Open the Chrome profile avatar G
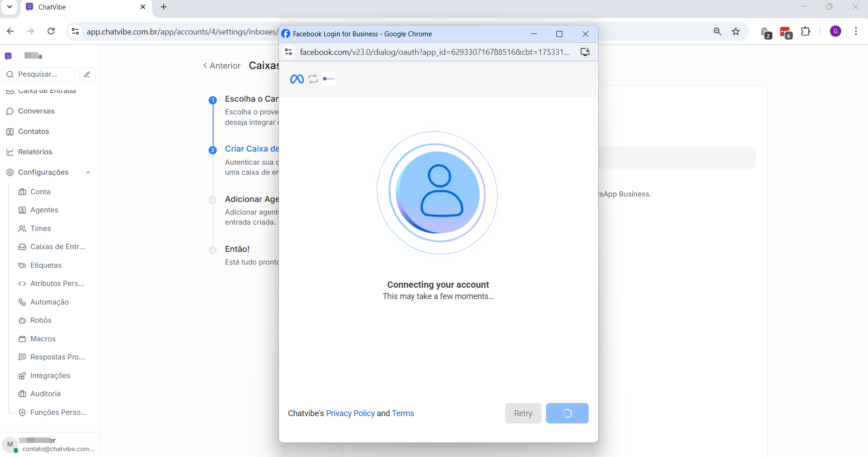Viewport: 868px width, 457px height. coord(835,31)
